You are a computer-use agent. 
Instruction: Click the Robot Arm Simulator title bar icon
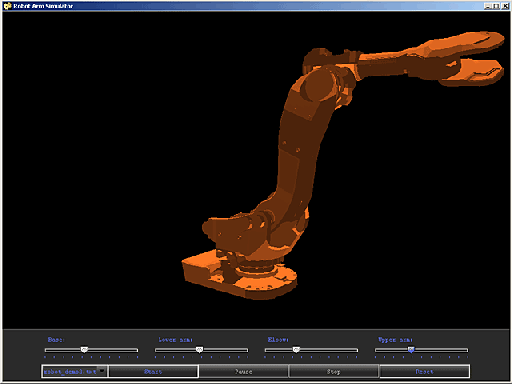coord(7,6)
